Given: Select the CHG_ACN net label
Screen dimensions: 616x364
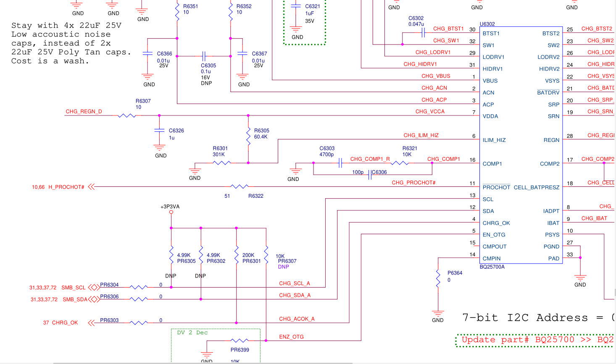Looking at the screenshot, I should click(x=434, y=88).
